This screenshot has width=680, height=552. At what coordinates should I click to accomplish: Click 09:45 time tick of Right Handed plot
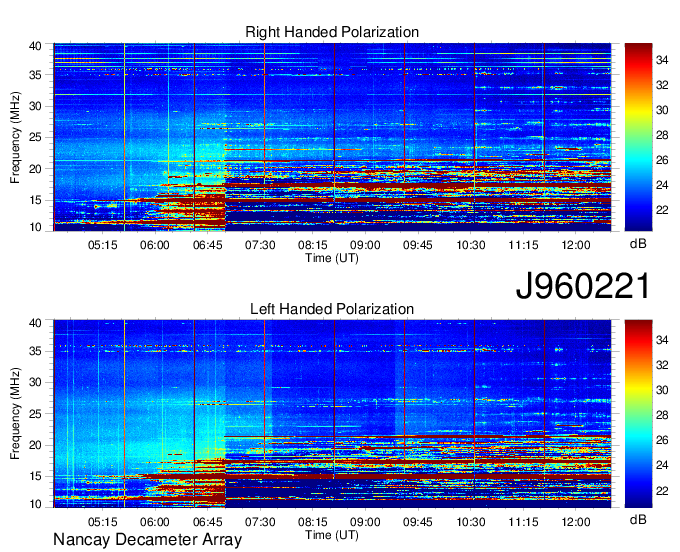tap(418, 245)
